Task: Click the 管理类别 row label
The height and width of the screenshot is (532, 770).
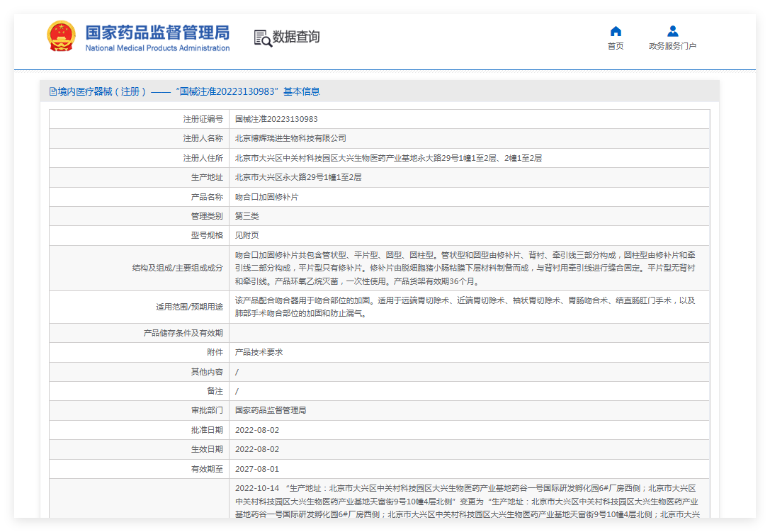Action: (207, 216)
